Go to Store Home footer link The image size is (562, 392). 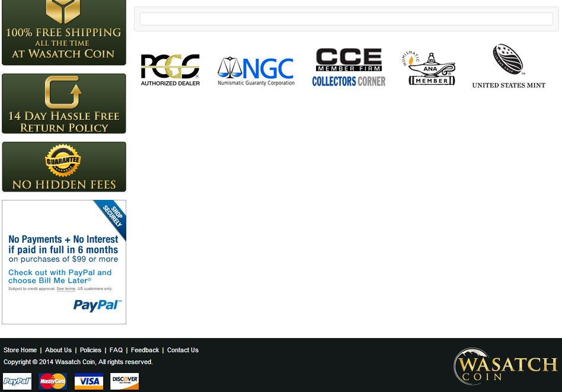point(20,350)
